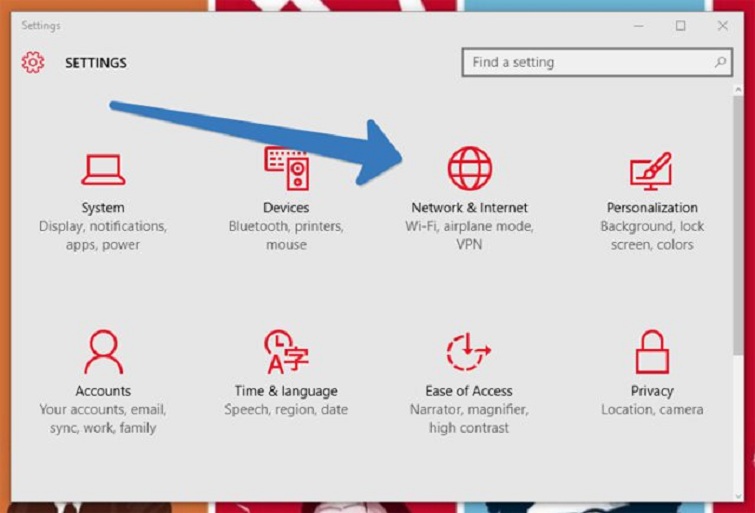This screenshot has height=513, width=755.
Task: Click the 'Find a setting' search field
Action: (588, 62)
